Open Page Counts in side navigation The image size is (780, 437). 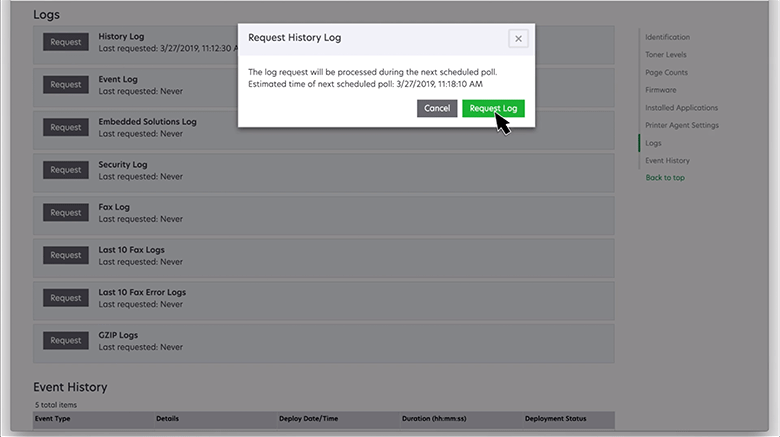pos(666,73)
